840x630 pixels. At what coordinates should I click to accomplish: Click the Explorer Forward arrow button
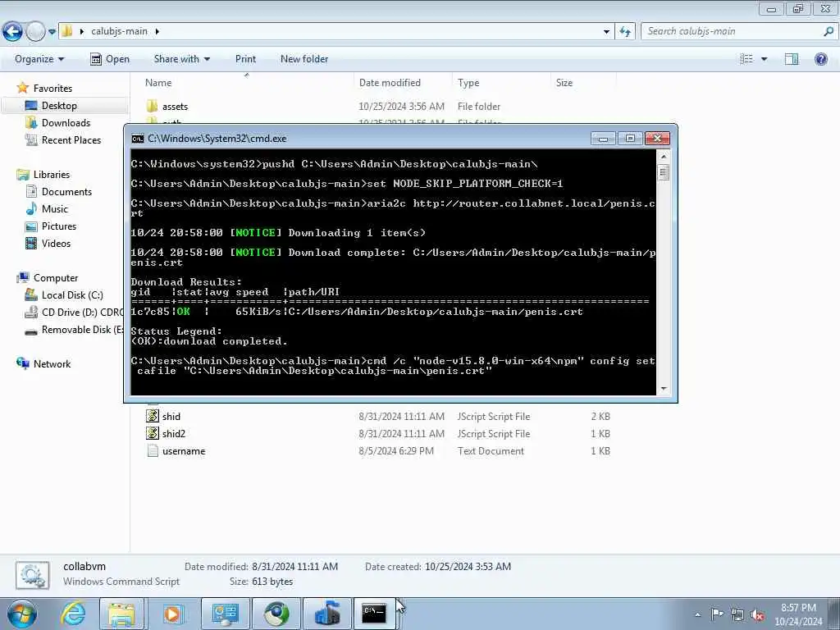click(x=35, y=32)
